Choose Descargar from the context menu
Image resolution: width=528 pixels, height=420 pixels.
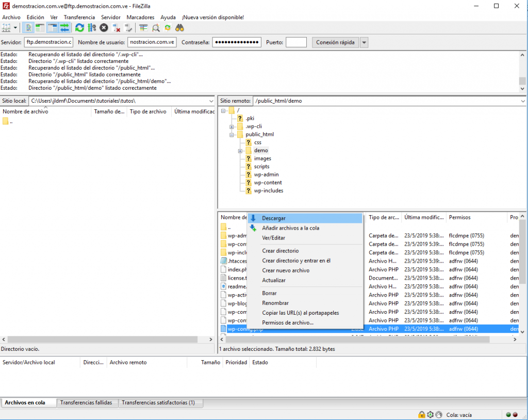coord(273,218)
